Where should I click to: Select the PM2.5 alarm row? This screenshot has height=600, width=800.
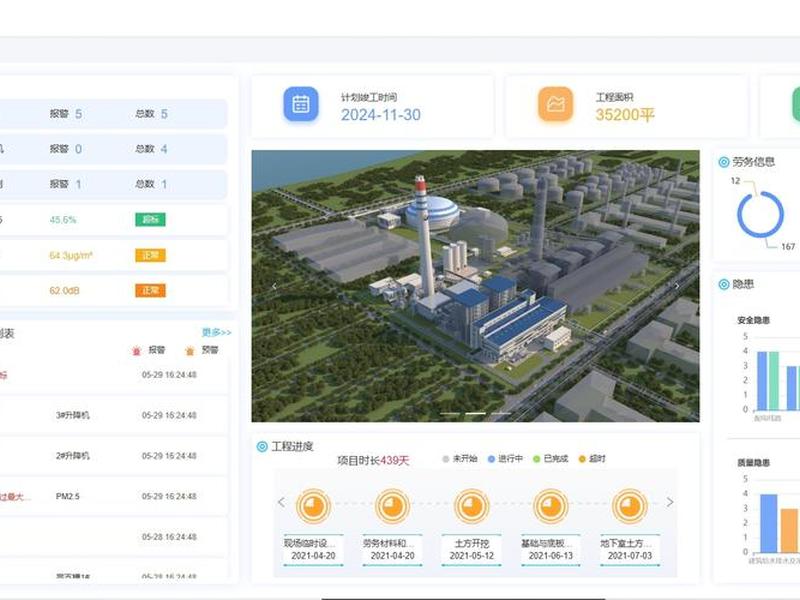[113, 496]
